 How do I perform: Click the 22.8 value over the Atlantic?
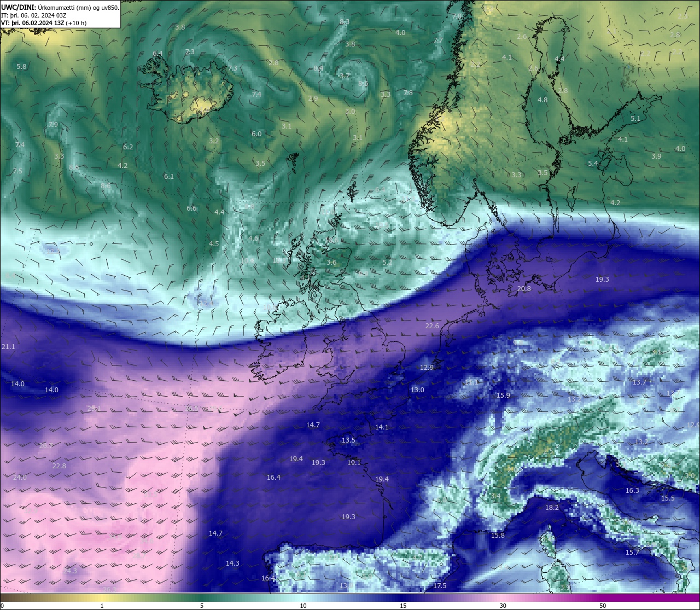coord(59,466)
